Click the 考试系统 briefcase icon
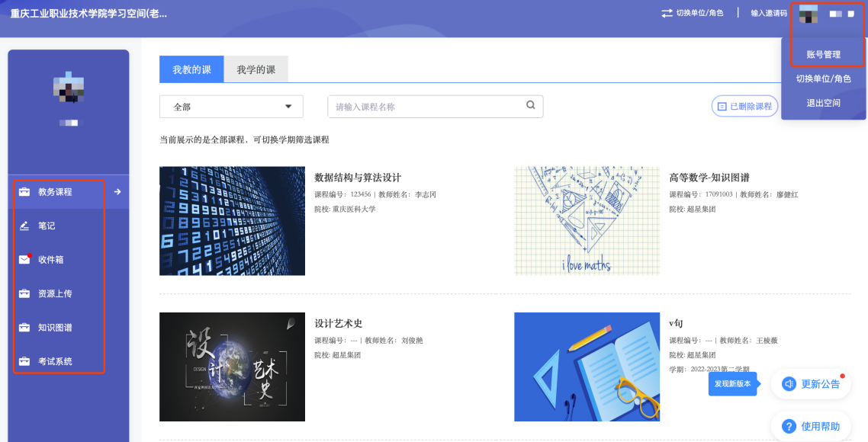 (x=24, y=361)
